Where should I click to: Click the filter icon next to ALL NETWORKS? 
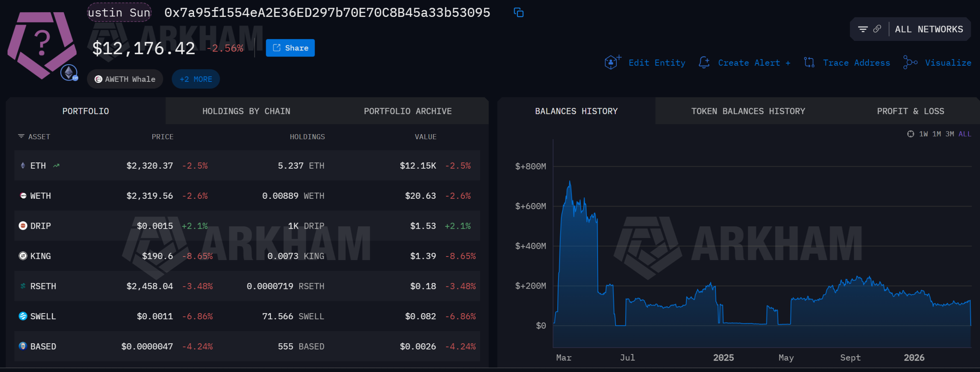pos(862,28)
